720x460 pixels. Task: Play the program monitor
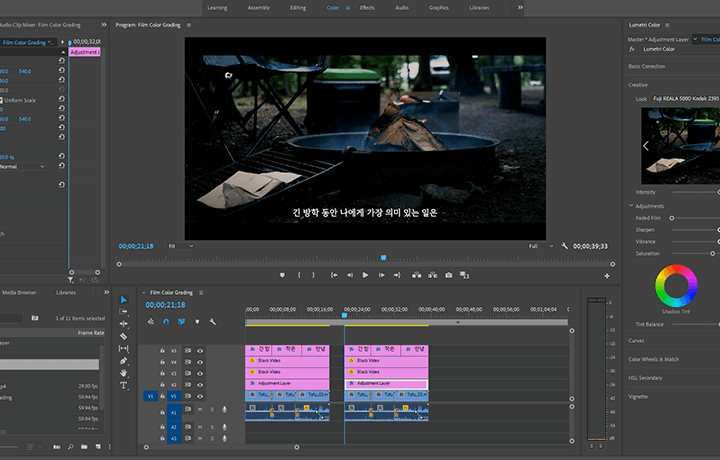(366, 275)
